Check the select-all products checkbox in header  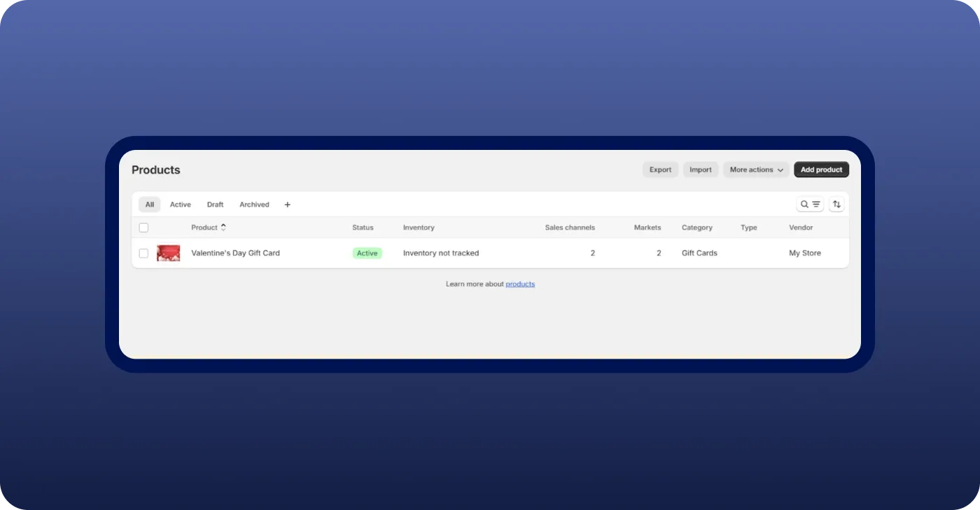tap(143, 228)
